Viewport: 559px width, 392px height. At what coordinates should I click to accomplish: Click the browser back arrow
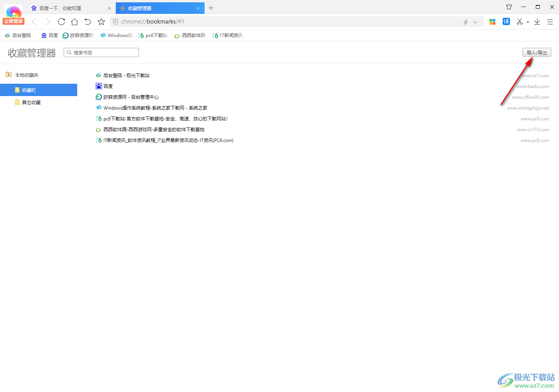tap(34, 22)
